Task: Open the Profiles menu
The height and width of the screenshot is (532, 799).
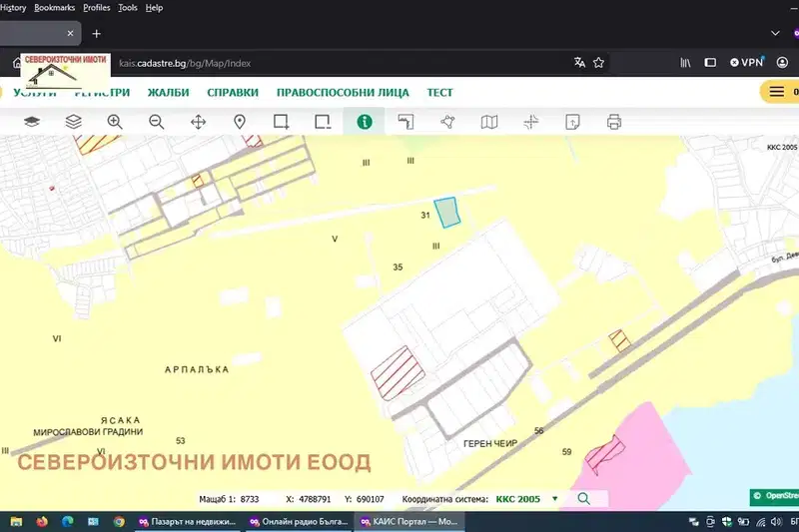Action: click(96, 8)
